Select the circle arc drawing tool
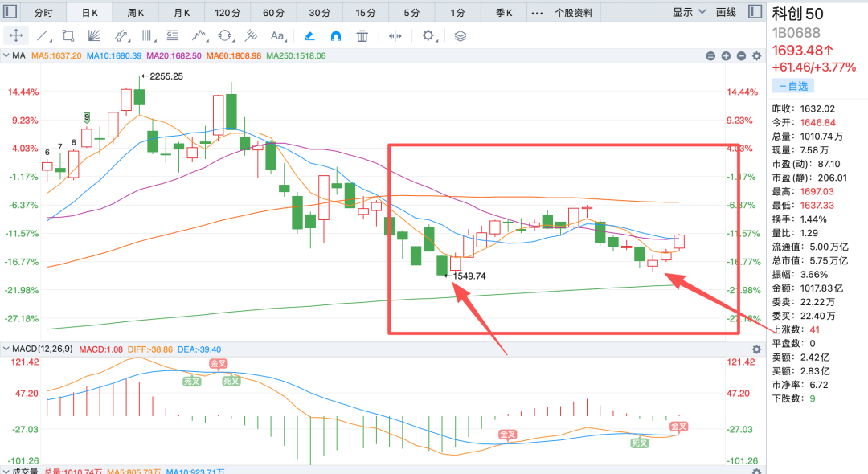This screenshot has height=474, width=868. (x=225, y=36)
